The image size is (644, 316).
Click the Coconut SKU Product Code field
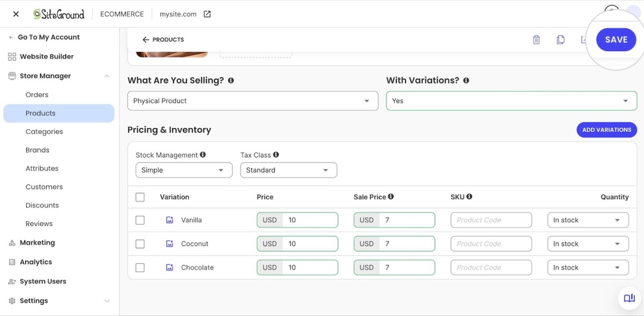[x=491, y=244]
